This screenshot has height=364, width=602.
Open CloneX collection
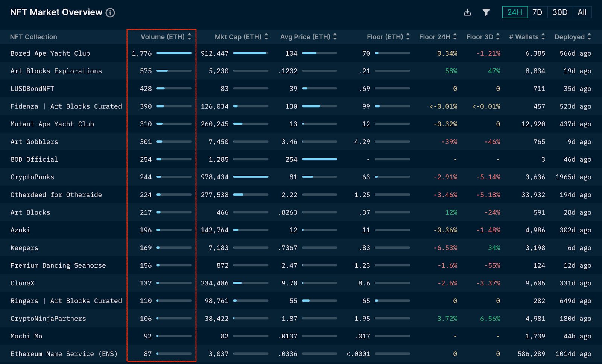(x=23, y=283)
